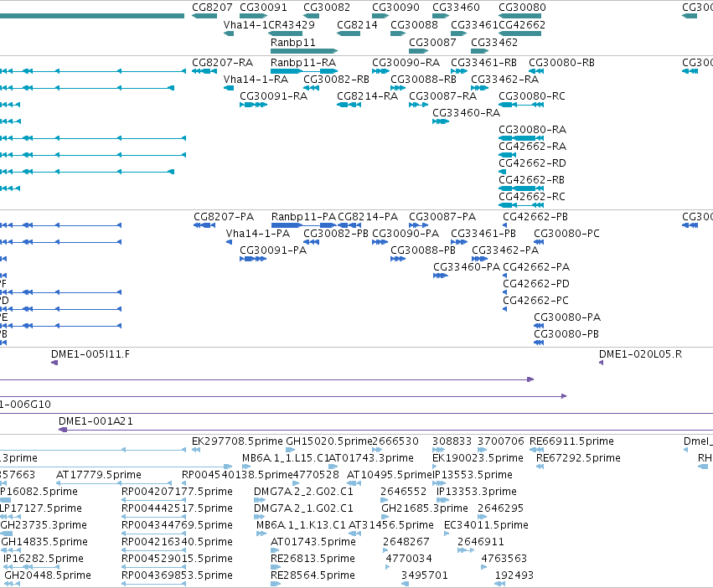713x588 pixels.
Task: Select transcript CG8214-RA
Action: [349, 105]
